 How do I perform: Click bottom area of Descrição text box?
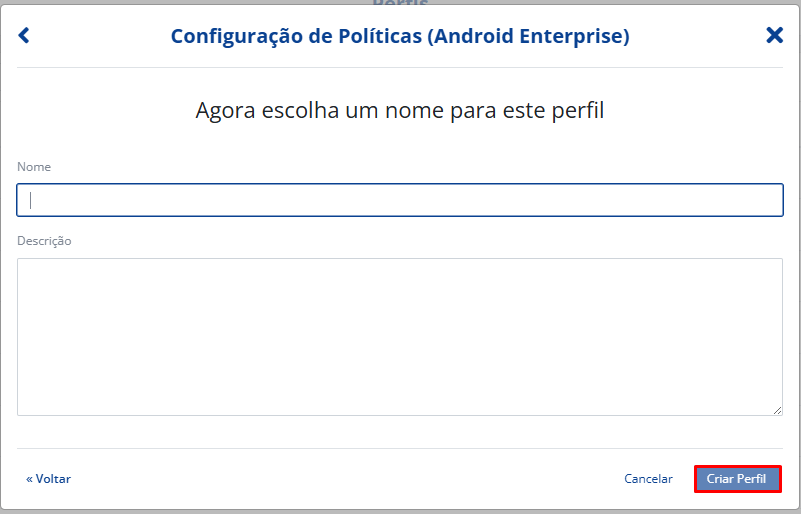[x=400, y=400]
